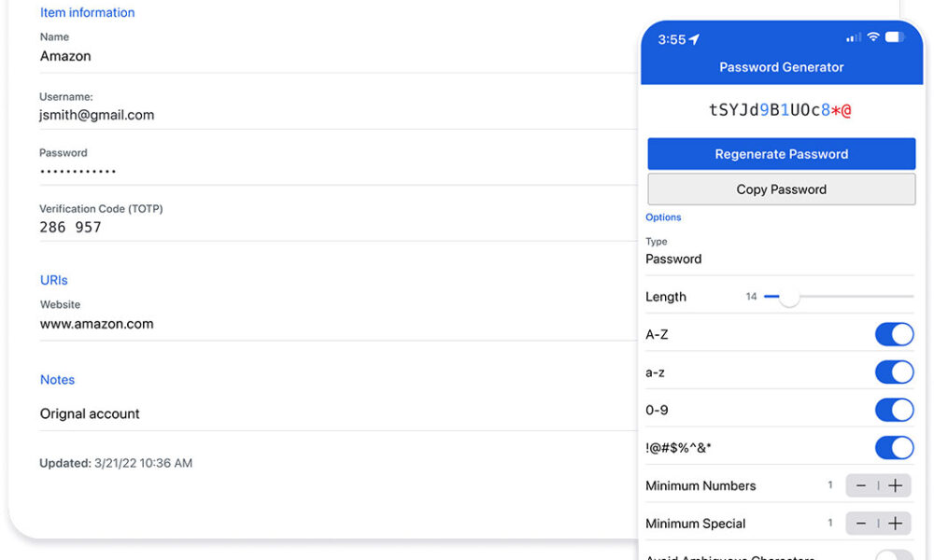Increase Minimum Numbers with plus button
This screenshot has height=560, width=934.
pyautogui.click(x=896, y=485)
